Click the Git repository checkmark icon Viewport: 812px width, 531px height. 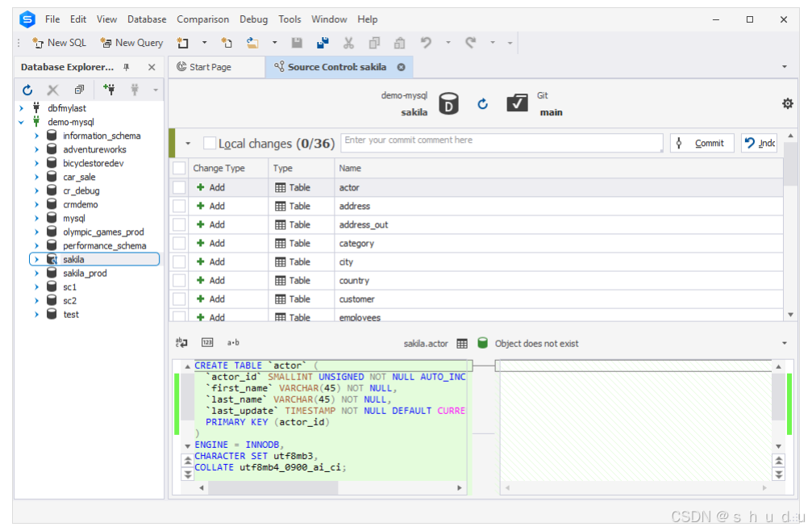pos(517,103)
